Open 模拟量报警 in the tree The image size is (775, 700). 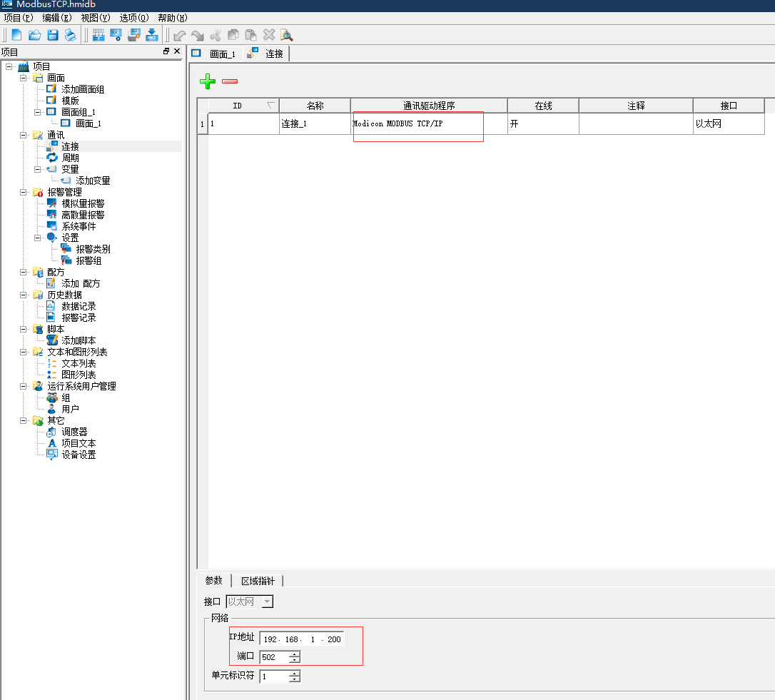(83, 203)
